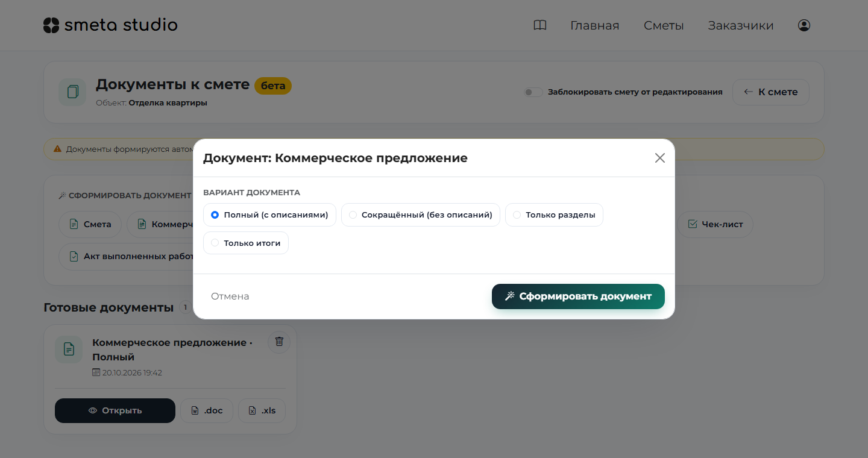Click the Сформировать документ button
The height and width of the screenshot is (458, 868).
click(x=578, y=296)
